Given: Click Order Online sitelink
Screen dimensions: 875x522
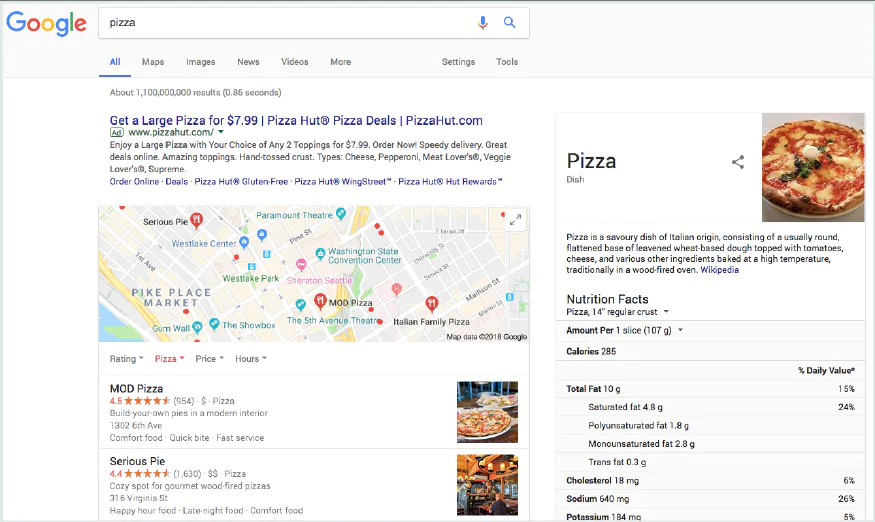Looking at the screenshot, I should tap(134, 181).
